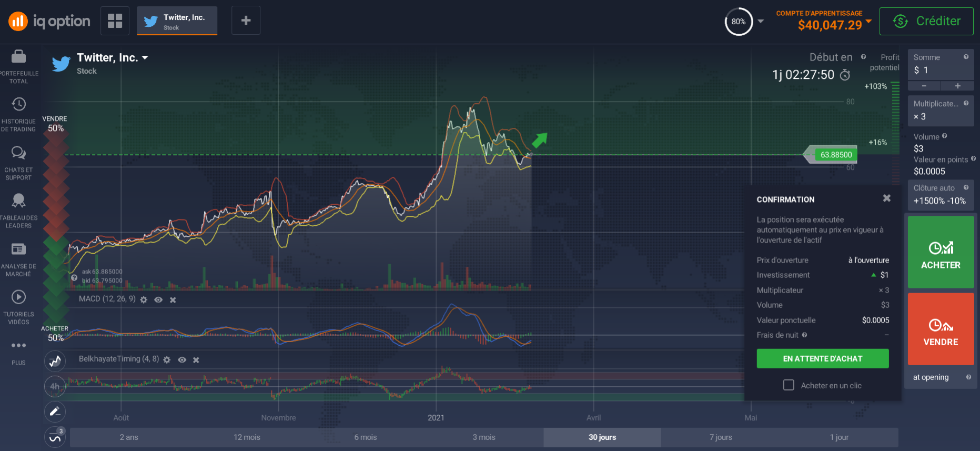Switch chart range to 6 mois
The width and height of the screenshot is (980, 451).
[366, 437]
